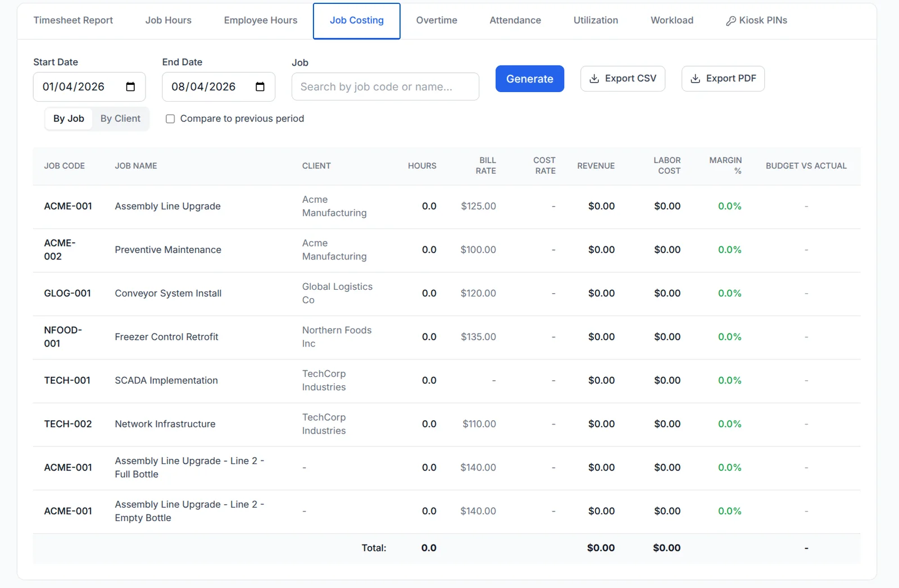The image size is (899, 588).
Task: Enable Compare to previous period checkbox
Action: (x=170, y=118)
